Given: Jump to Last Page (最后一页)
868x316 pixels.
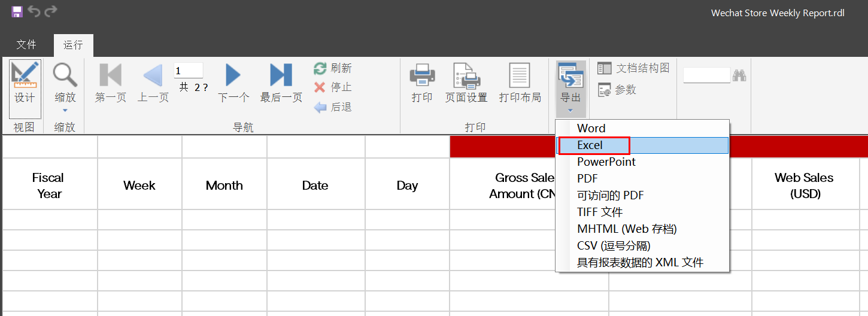Looking at the screenshot, I should (x=281, y=83).
